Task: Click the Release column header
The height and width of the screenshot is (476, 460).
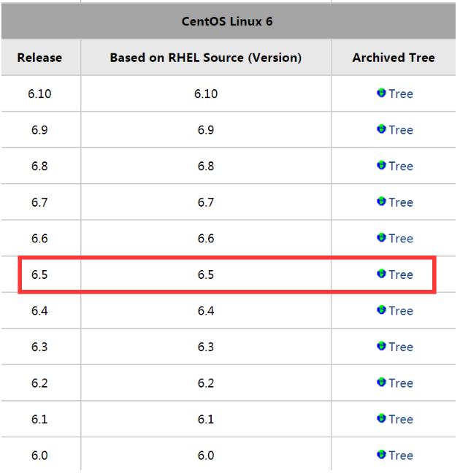Action: pos(39,58)
